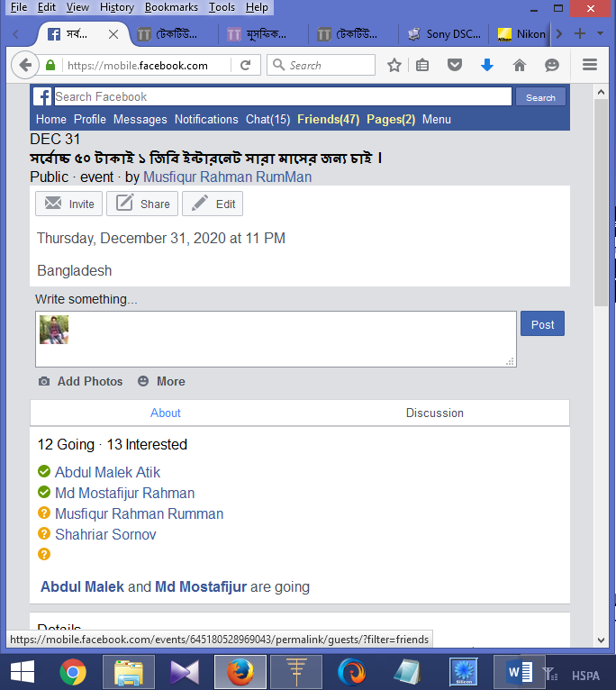The height and width of the screenshot is (690, 616).
Task: Switch to the Nikon tab
Action: 521,34
